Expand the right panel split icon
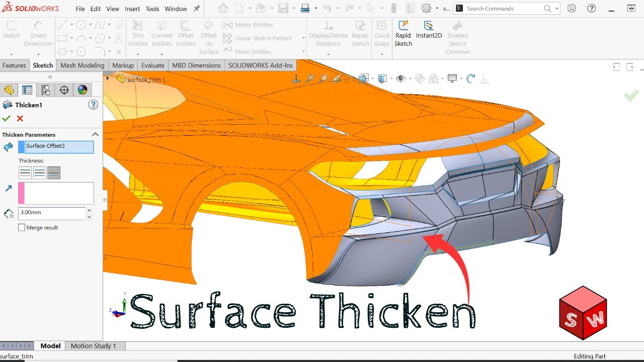The height and width of the screenshot is (362, 644). tap(630, 67)
